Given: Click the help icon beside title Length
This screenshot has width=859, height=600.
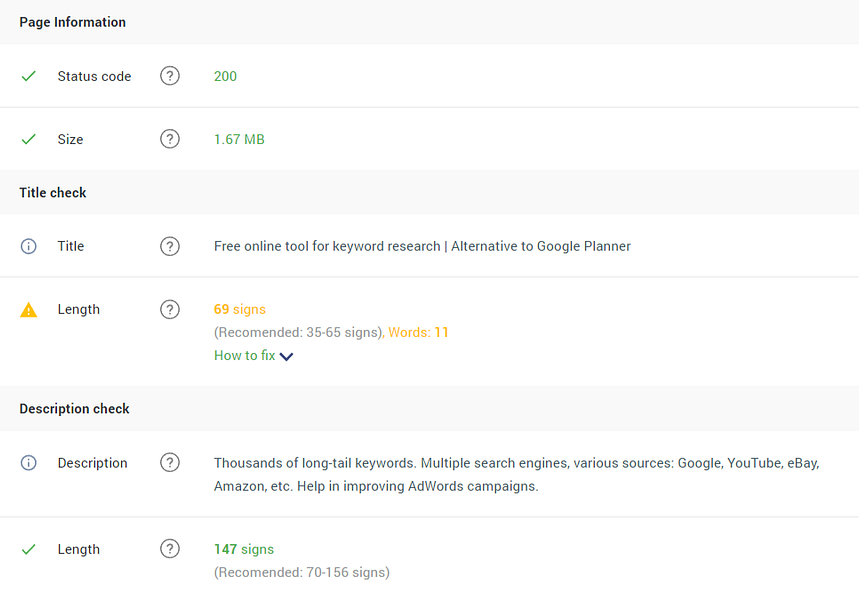Looking at the screenshot, I should tap(170, 309).
